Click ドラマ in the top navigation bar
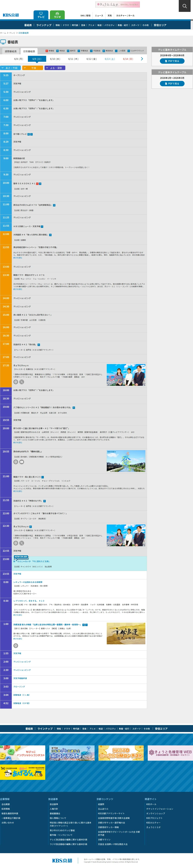Viewport: 193px width, 868px height. tap(66, 25)
